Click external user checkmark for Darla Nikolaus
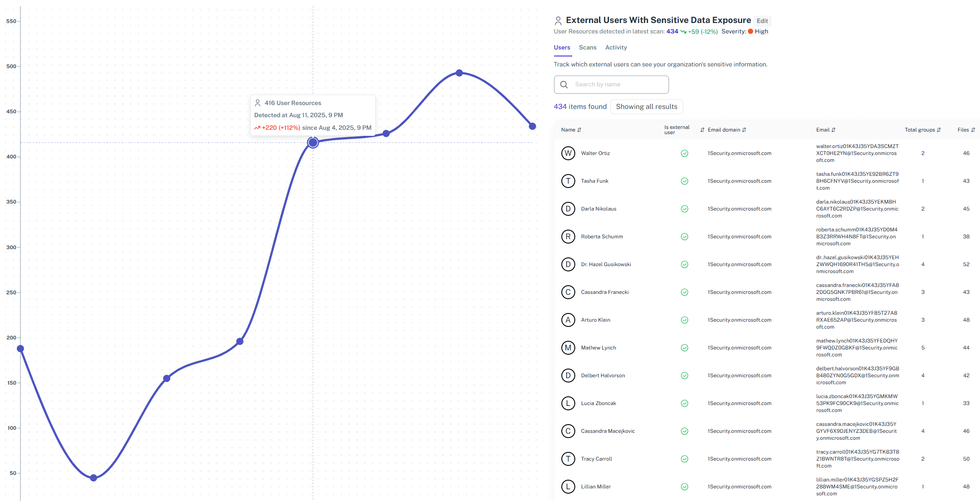The image size is (980, 501). (684, 209)
